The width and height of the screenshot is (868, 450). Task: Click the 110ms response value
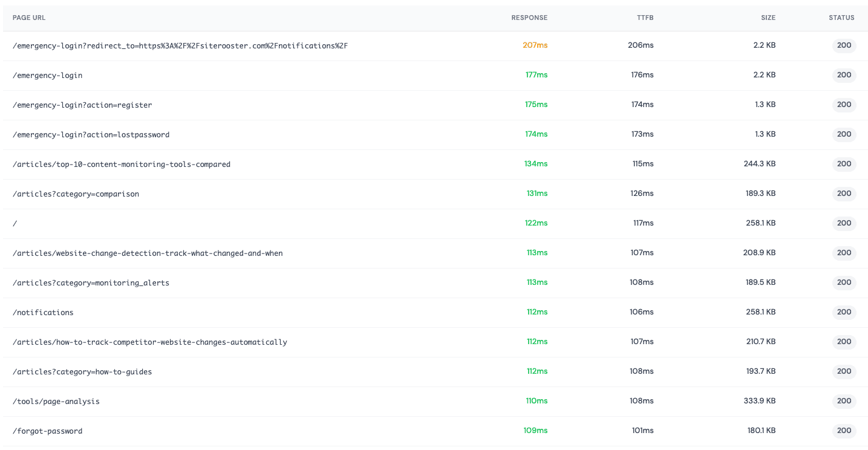(537, 401)
